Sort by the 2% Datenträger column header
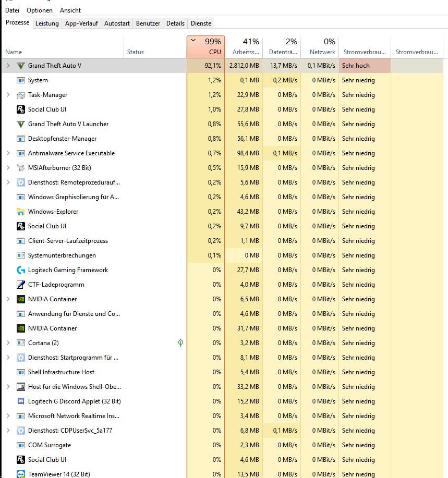The height and width of the screenshot is (478, 448). click(x=282, y=46)
